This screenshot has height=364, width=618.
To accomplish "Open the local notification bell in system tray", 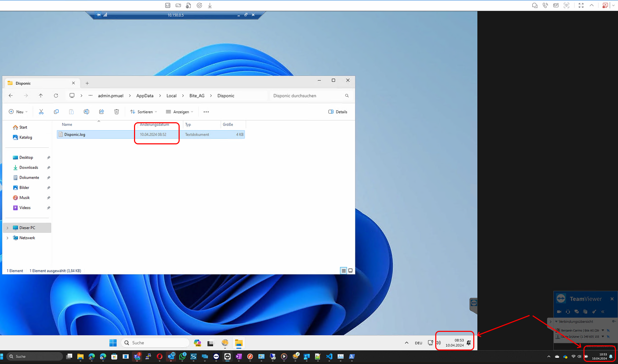I will point(611,356).
